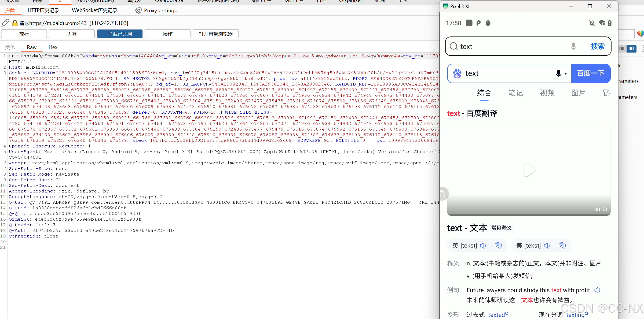Tap the Baidu paw logo icon
Viewport: 644px width, 319px height.
coord(457,73)
